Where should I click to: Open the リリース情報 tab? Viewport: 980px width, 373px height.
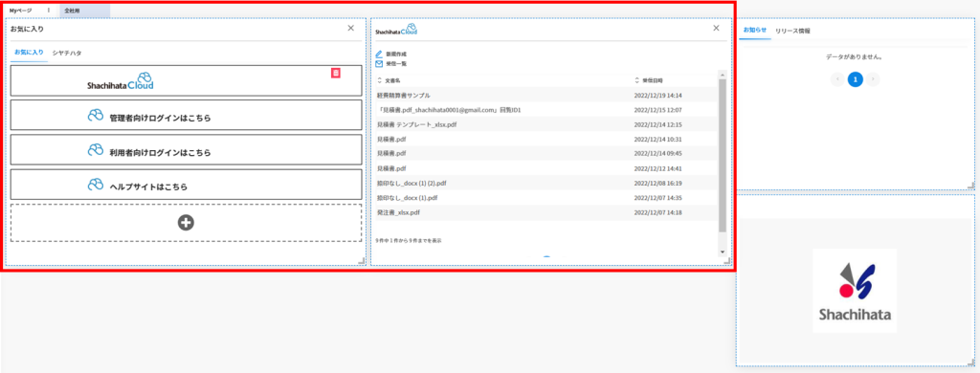[x=792, y=31]
